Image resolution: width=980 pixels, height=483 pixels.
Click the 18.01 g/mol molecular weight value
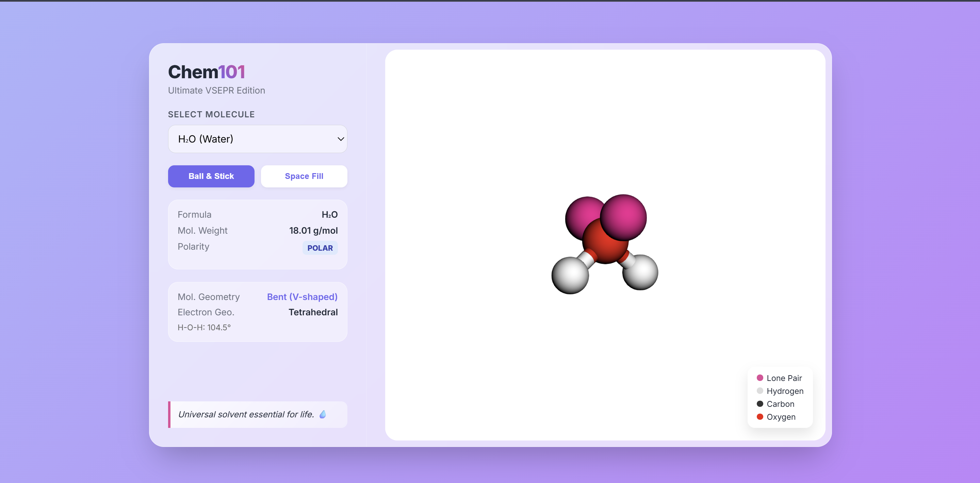(313, 231)
